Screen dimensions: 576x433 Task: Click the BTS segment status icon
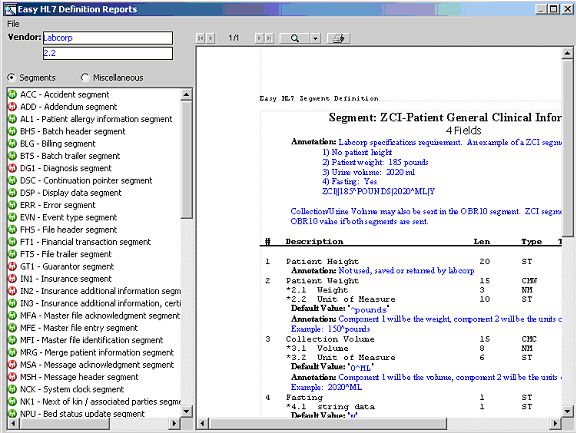click(12, 156)
